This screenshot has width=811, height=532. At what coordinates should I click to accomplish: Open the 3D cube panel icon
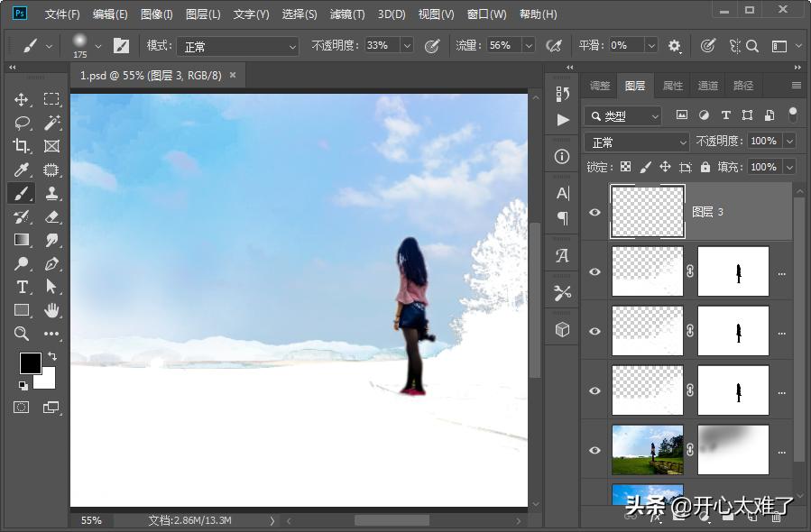(x=562, y=328)
